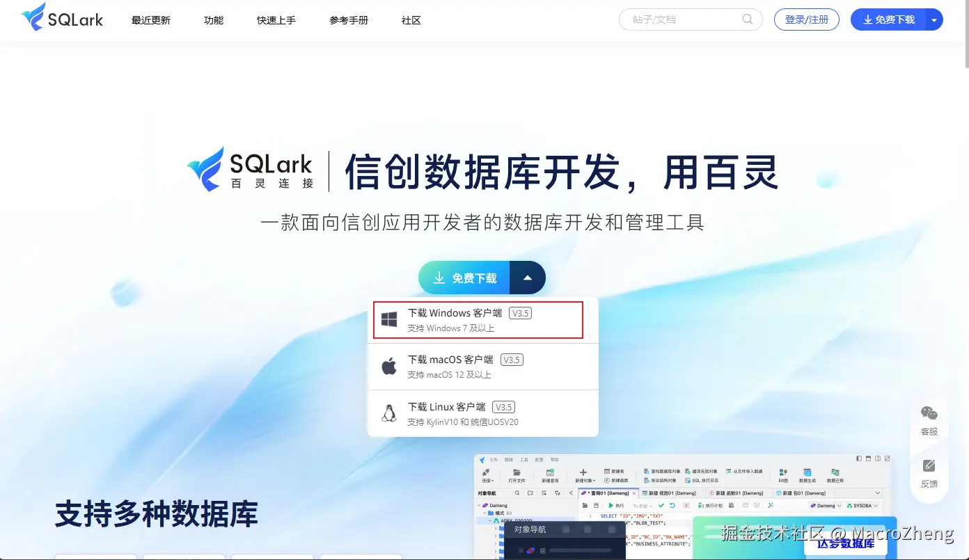Image resolution: width=969 pixels, height=560 pixels.
Task: Click 新建函数 in the preview toolbar
Action: [x=616, y=480]
